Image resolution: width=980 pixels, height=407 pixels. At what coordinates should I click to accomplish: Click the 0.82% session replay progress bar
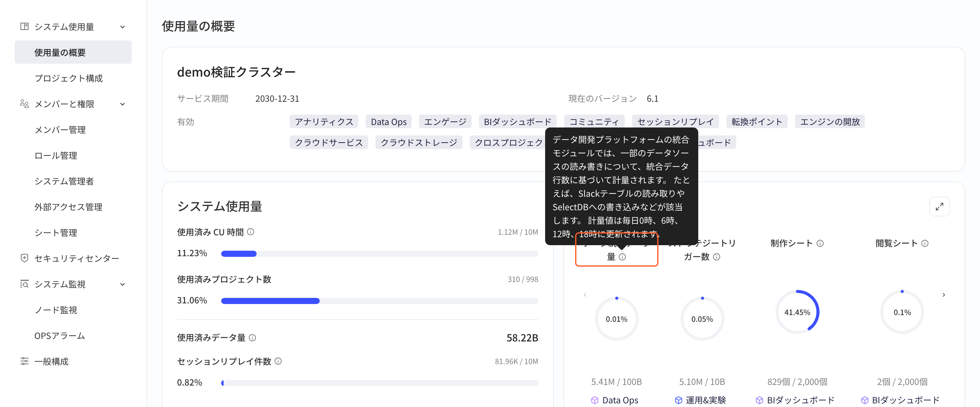pos(379,382)
